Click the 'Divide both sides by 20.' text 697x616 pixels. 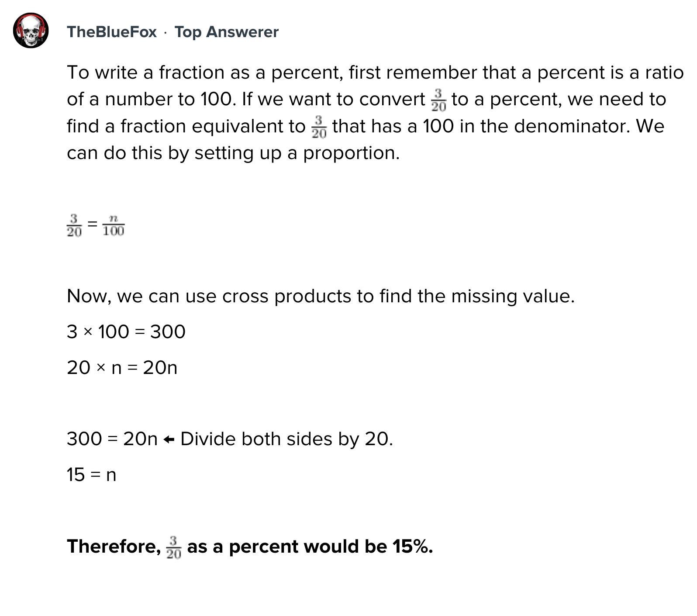coord(286,439)
